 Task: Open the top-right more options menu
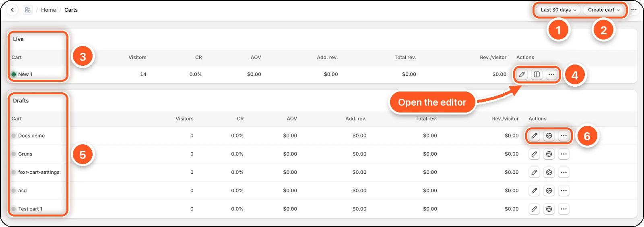point(634,10)
